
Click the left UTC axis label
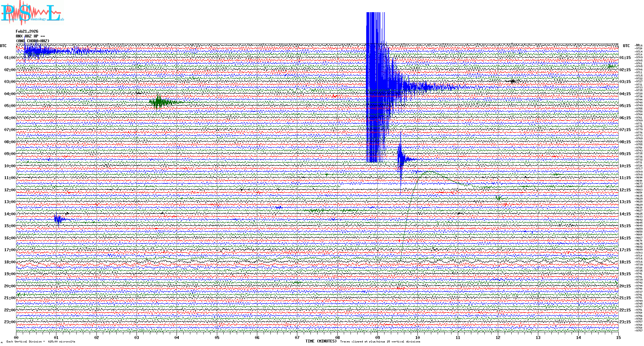tap(3, 46)
